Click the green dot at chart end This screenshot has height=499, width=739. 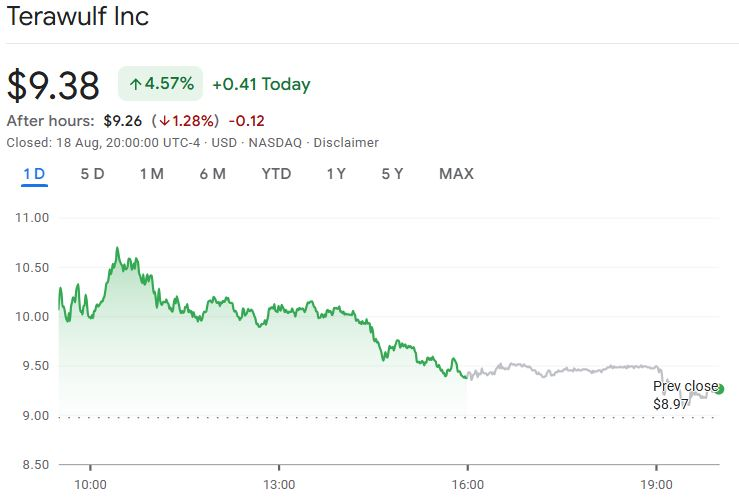click(719, 390)
